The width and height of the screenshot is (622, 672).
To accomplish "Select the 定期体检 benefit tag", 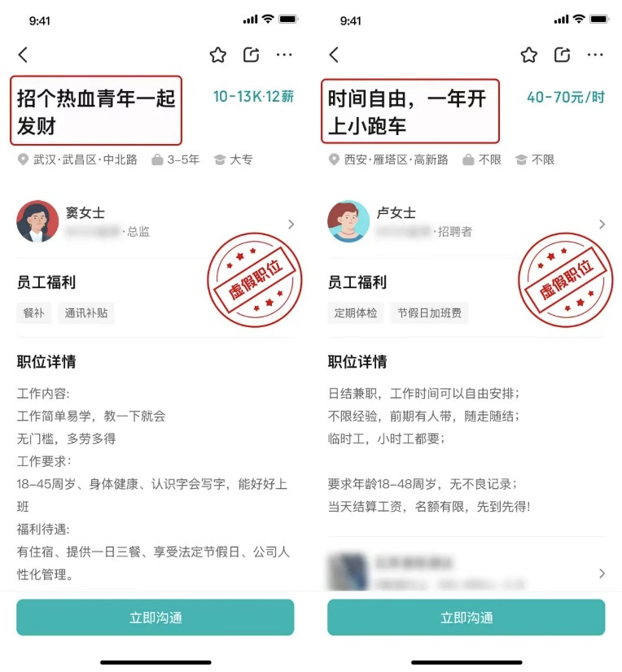I will click(356, 313).
